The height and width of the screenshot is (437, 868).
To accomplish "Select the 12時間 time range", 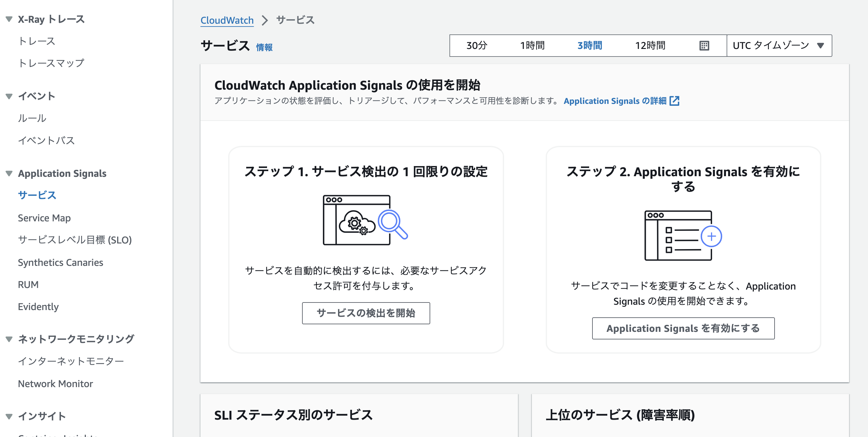I will click(650, 45).
